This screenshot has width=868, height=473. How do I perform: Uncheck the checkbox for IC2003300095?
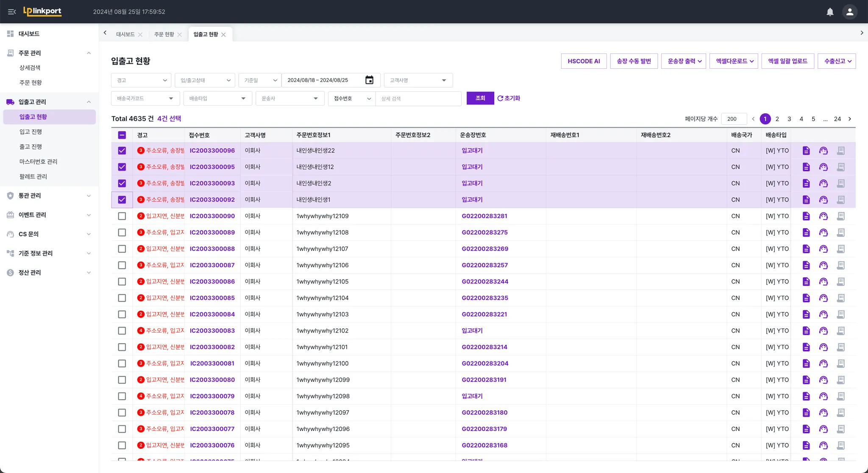(x=122, y=167)
